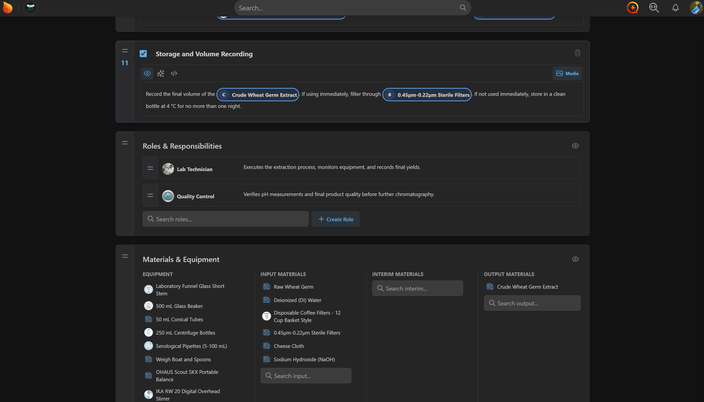The height and width of the screenshot is (402, 704).
Task: Click the zoom magnifier icon in the header
Action: pyautogui.click(x=654, y=8)
